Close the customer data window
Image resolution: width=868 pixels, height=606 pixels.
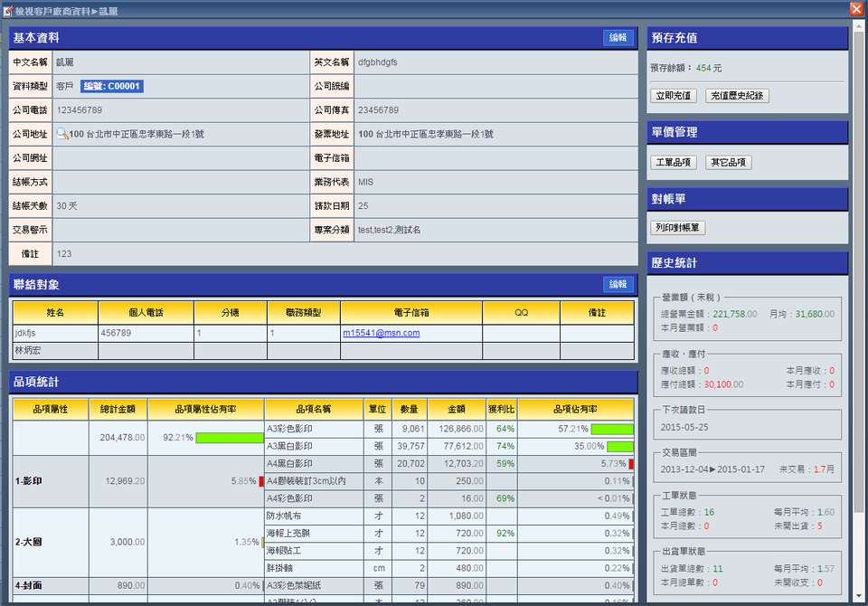pos(855,9)
